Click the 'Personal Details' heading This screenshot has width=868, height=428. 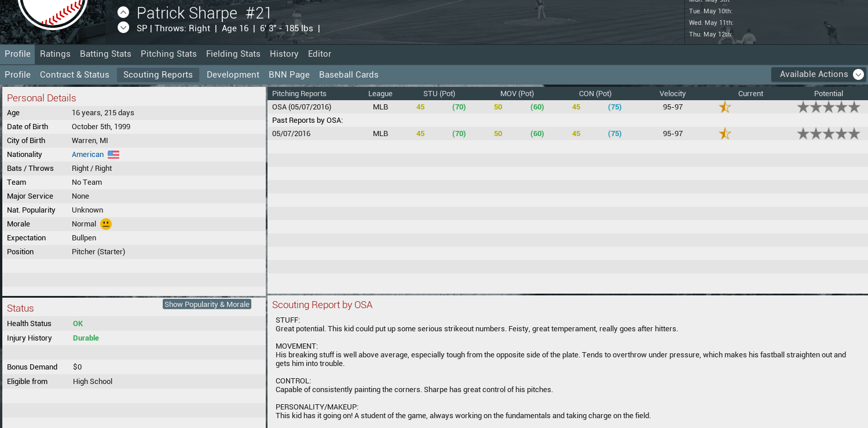click(42, 98)
